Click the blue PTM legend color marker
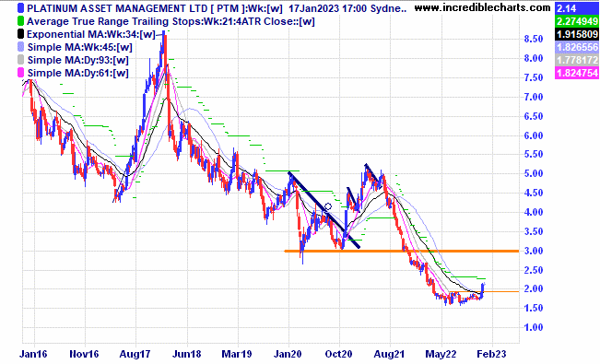 (20, 8)
